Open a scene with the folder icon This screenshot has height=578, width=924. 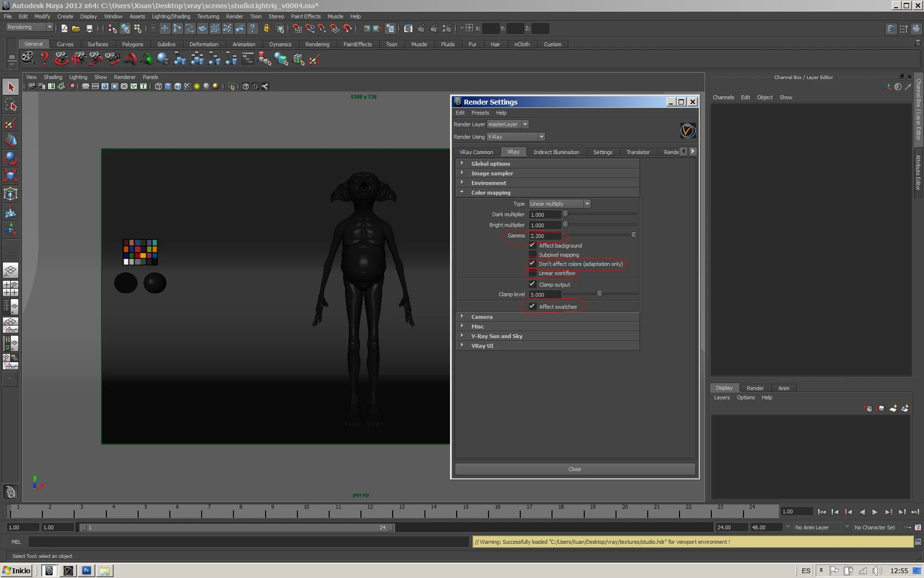tap(76, 29)
